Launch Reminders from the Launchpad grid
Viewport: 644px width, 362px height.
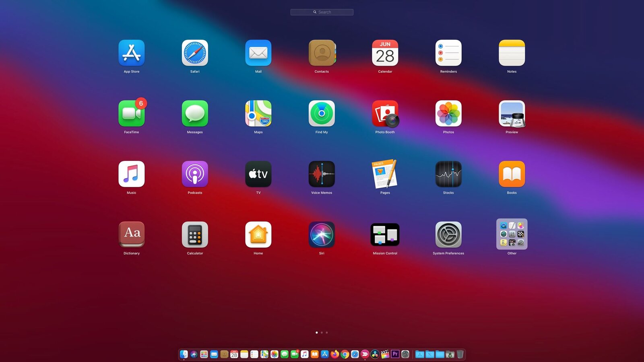coord(448,53)
